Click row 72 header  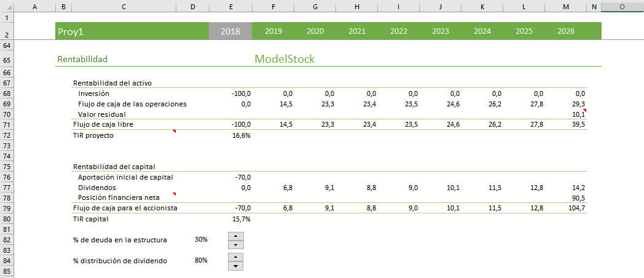pyautogui.click(x=6, y=135)
